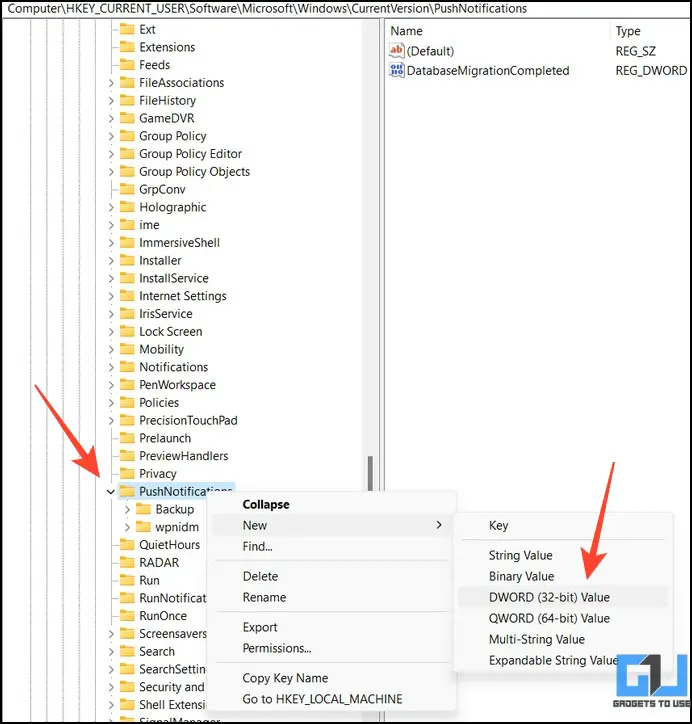
Task: Click the Name column header
Action: click(x=406, y=31)
